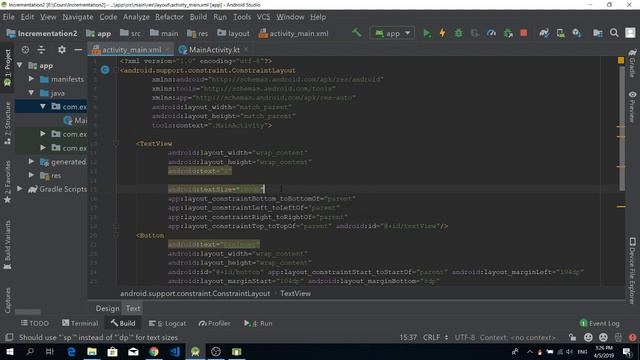Open Project Structure icon in toolbar
The image size is (640, 360).
598,33
